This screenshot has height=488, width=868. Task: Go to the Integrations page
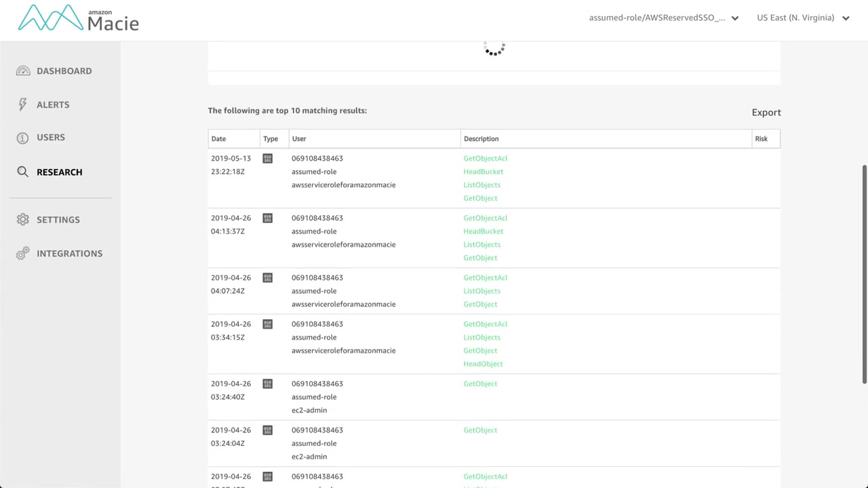click(69, 253)
